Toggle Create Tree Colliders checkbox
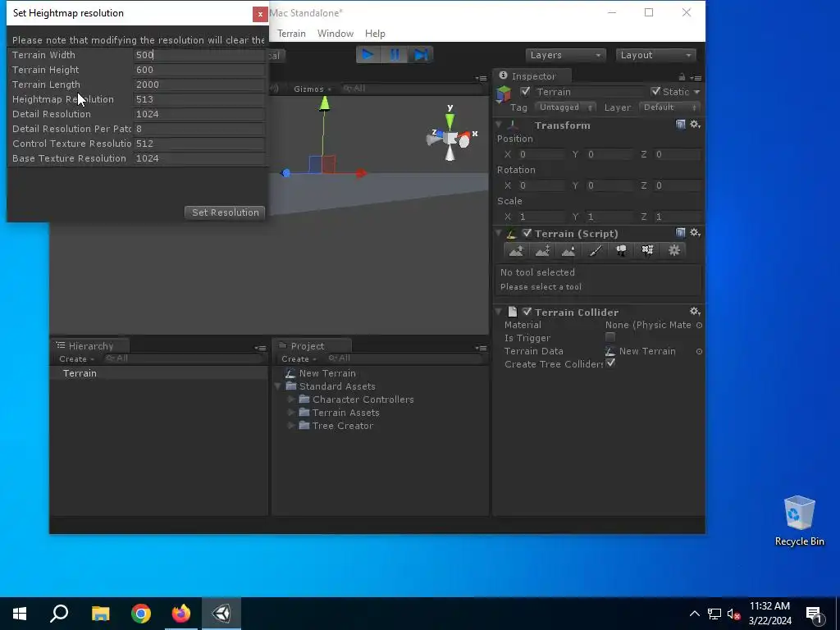 coord(610,363)
